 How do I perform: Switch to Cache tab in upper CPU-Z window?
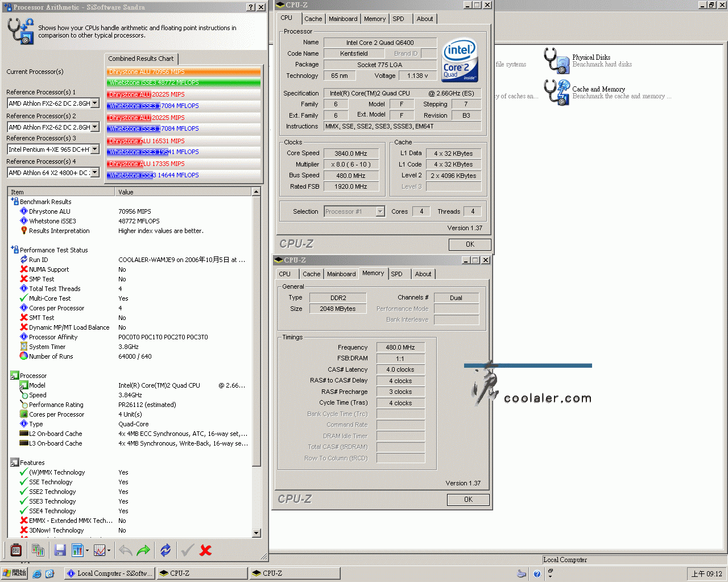click(x=313, y=19)
